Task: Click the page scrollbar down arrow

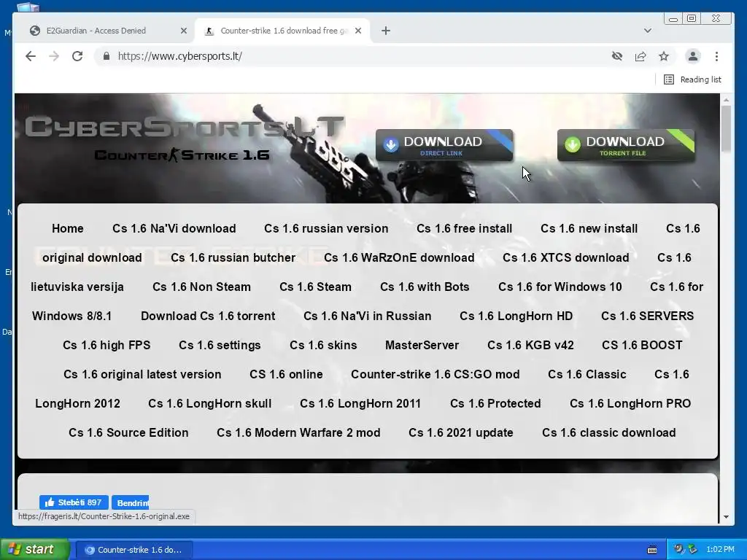Action: (x=726, y=517)
